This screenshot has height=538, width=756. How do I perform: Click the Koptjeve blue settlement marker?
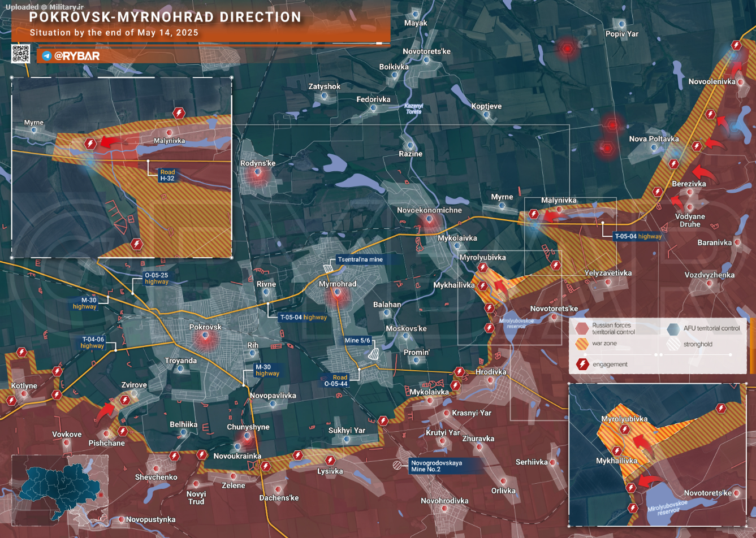[487, 115]
